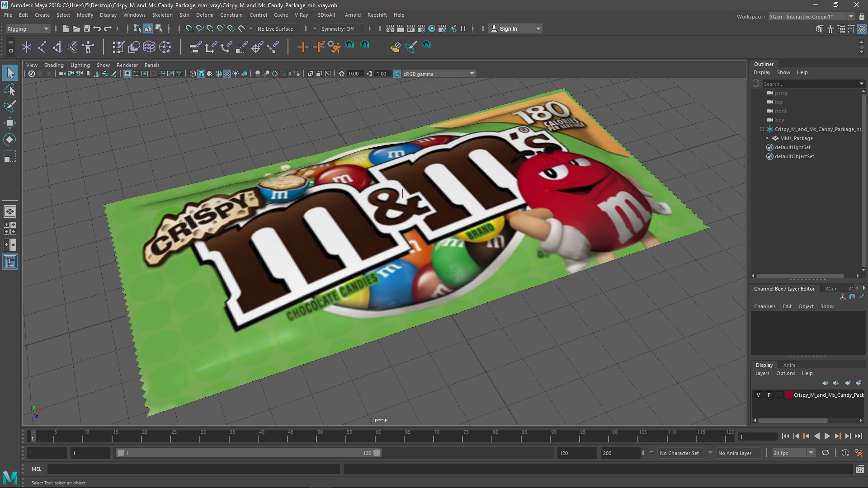The image size is (868, 488).
Task: Click the Set Key orange plus shelf icon
Action: tap(303, 47)
